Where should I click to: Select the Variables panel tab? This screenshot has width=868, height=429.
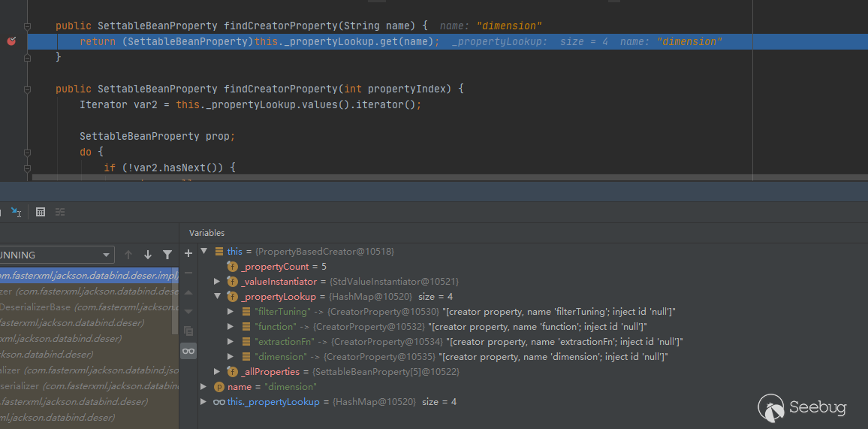pos(206,233)
